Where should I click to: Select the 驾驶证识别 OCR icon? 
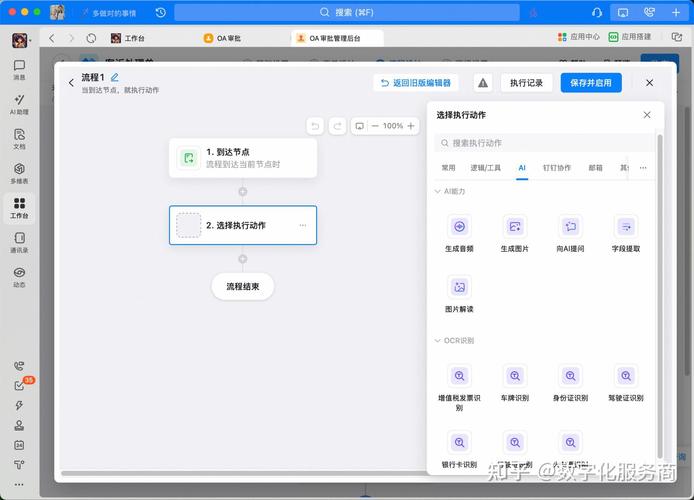pos(626,376)
